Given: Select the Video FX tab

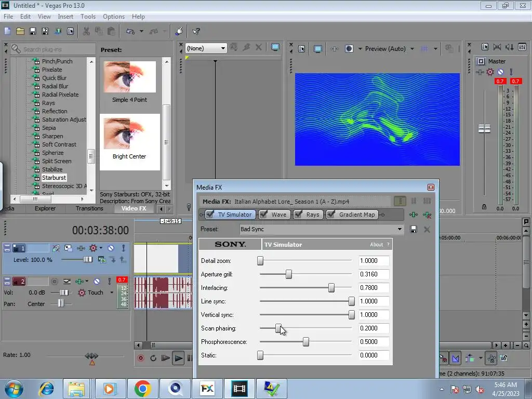Looking at the screenshot, I should click(134, 208).
